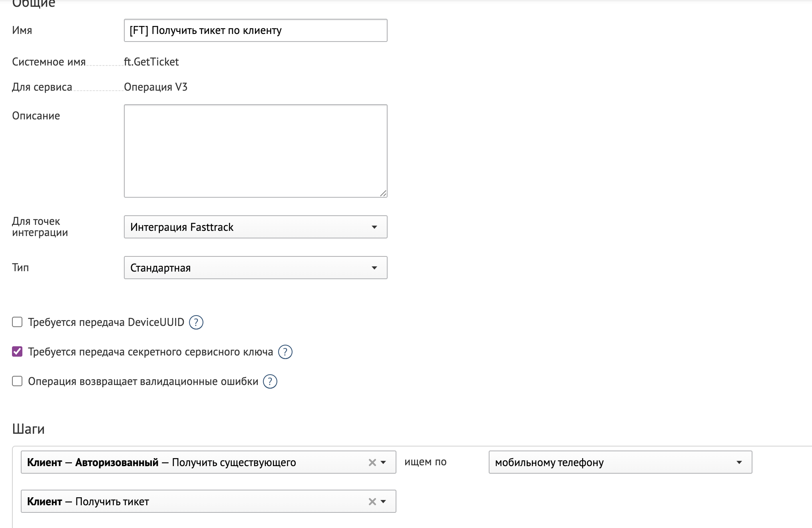
Task: Uncheck 'Требуется передача секретного сервисного ключа'
Action: [x=17, y=351]
